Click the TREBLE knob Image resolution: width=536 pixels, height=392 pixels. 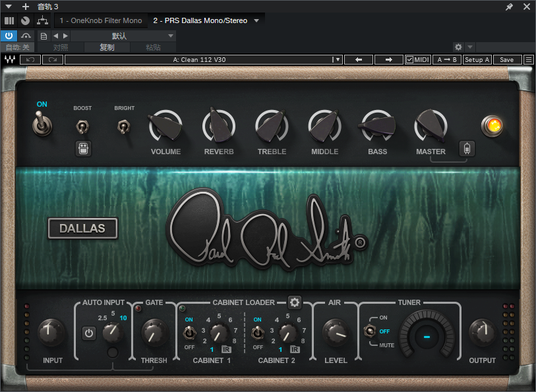click(x=272, y=126)
